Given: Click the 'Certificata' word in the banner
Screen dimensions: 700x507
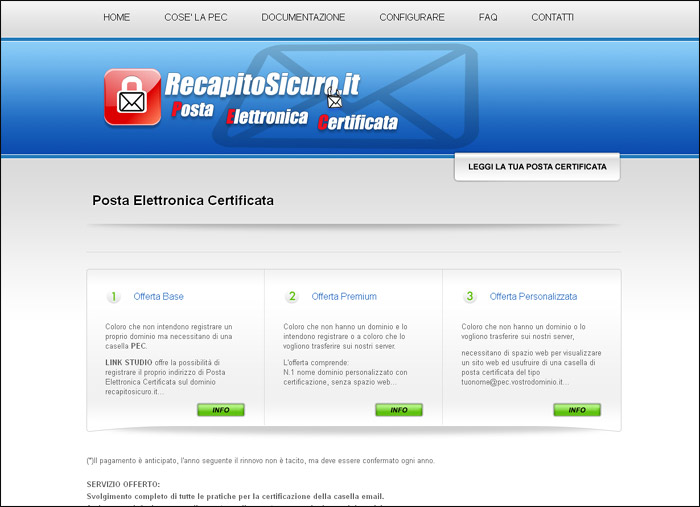Looking at the screenshot, I should pyautogui.click(x=358, y=122).
